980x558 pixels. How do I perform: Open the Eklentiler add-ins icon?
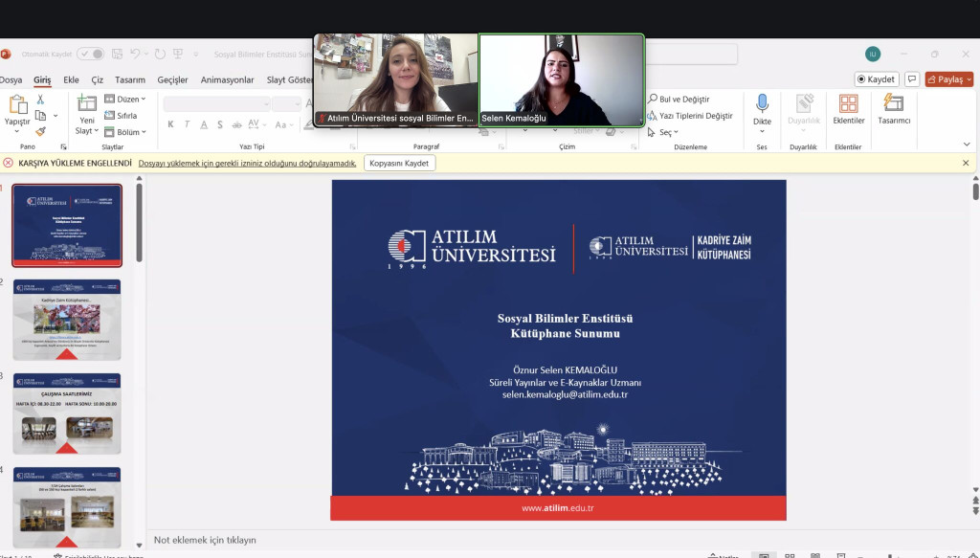point(848,104)
